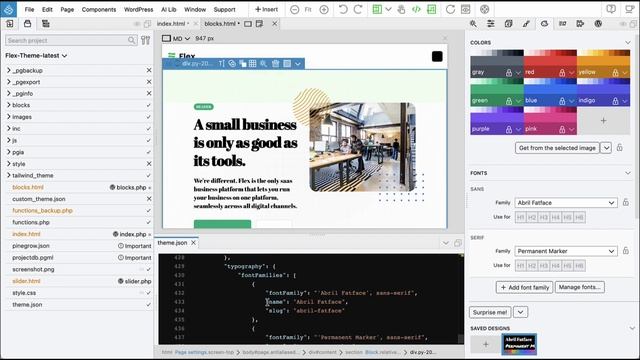Click the coffee cup icon

630,9
